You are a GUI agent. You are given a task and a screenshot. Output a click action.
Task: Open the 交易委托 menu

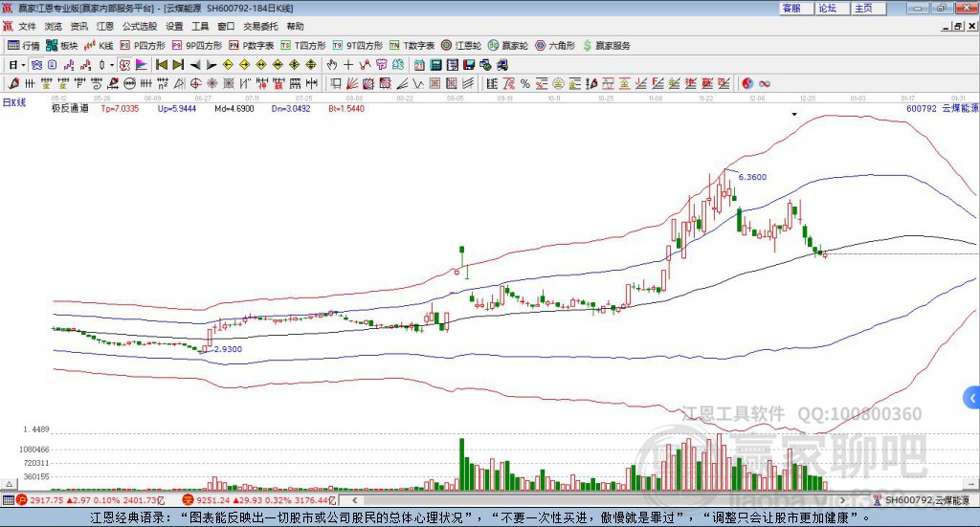[260, 26]
